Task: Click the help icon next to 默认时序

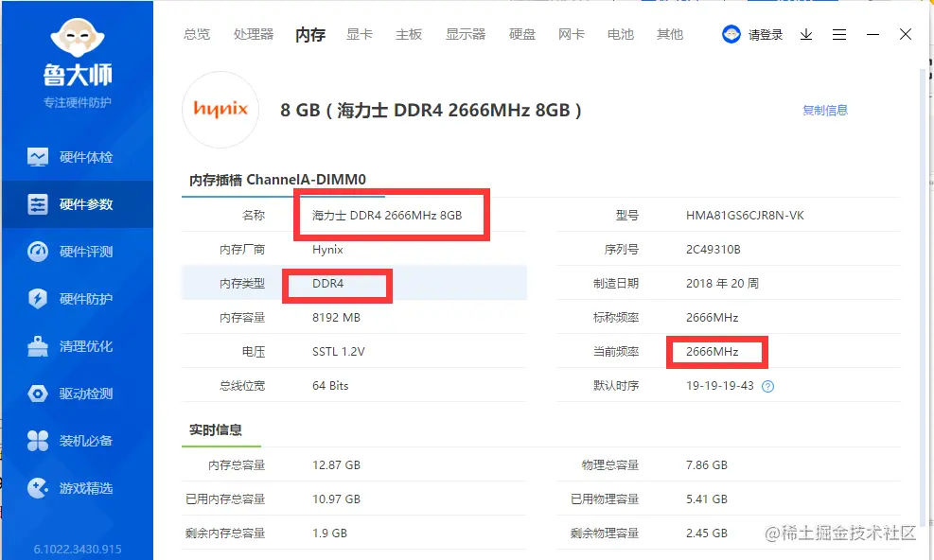Action: click(767, 387)
